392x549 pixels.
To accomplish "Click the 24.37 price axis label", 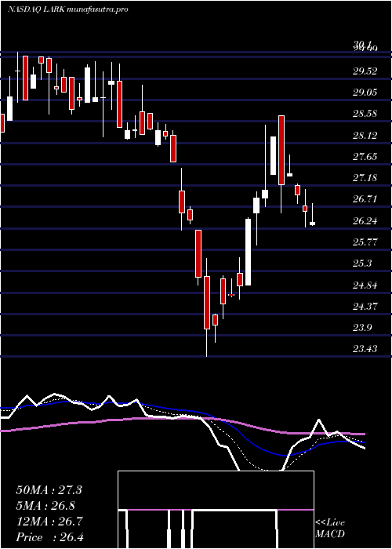I will click(x=365, y=307).
